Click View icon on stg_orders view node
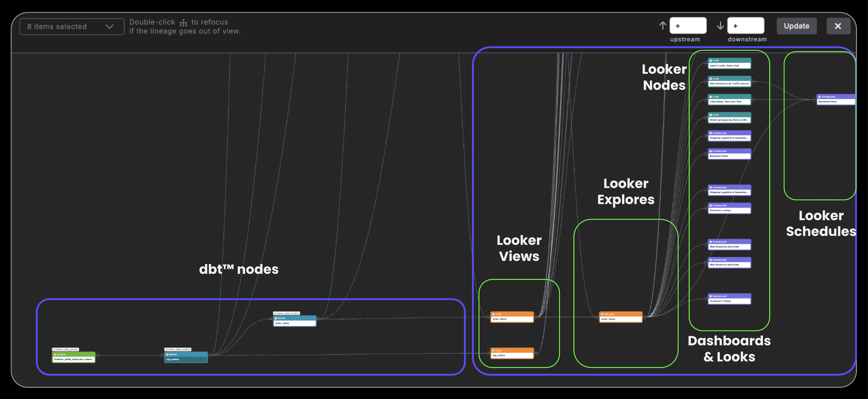 point(493,350)
